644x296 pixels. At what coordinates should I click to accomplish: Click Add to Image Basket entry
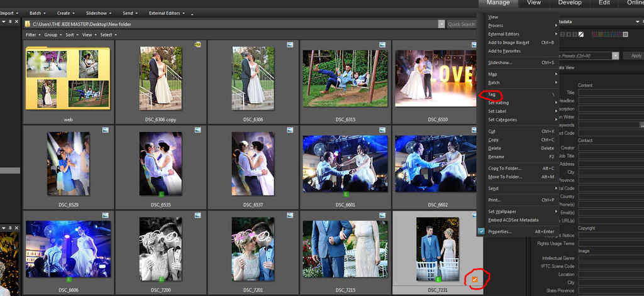pos(509,42)
